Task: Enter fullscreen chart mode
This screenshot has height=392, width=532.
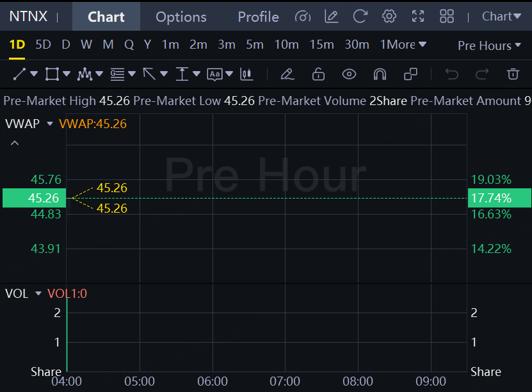Action: coord(418,17)
